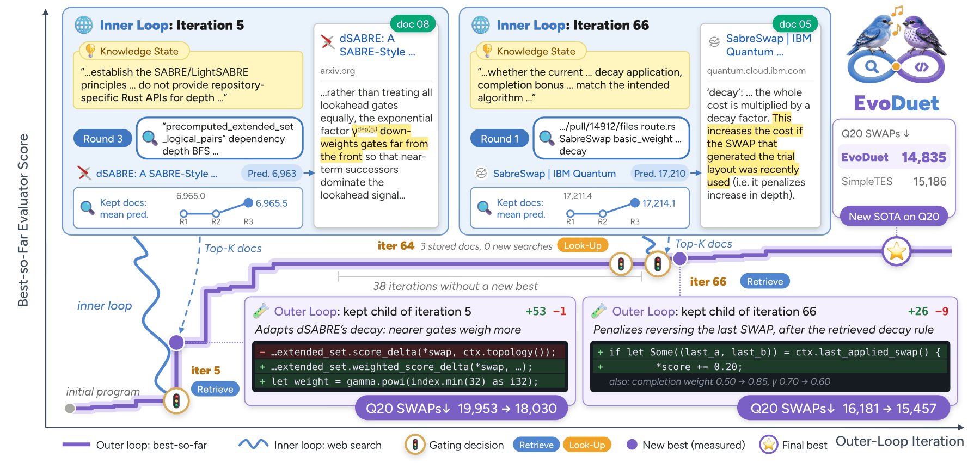Click the globe icon beside Inner Loop: Iteration 66
Screen dimensions: 980x463
[x=481, y=25]
